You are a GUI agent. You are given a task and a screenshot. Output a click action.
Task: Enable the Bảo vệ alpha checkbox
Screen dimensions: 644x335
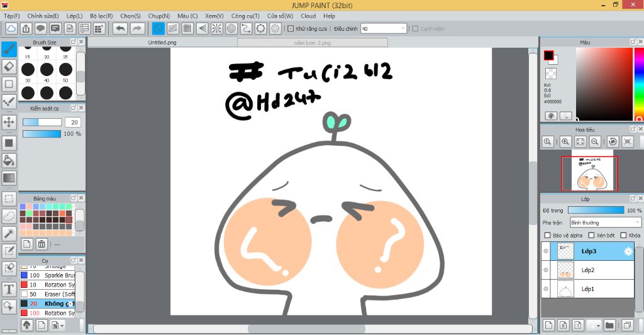coord(547,235)
